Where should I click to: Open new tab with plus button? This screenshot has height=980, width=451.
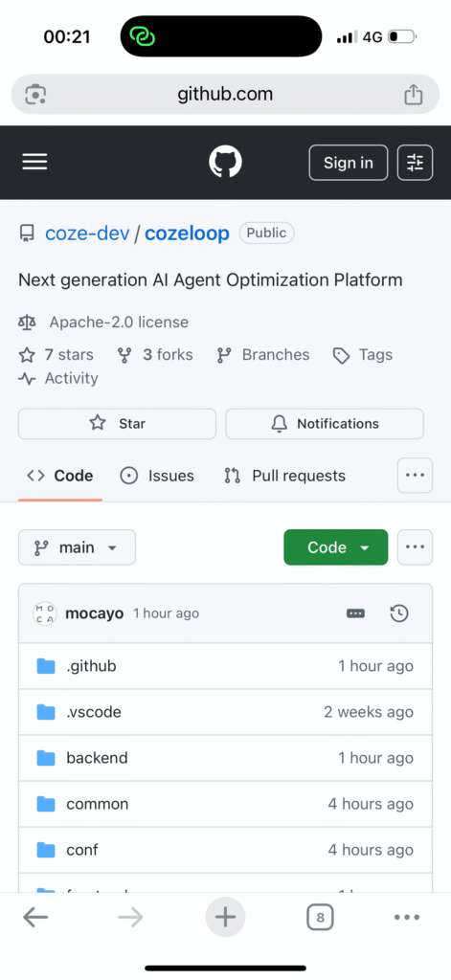coord(225,918)
